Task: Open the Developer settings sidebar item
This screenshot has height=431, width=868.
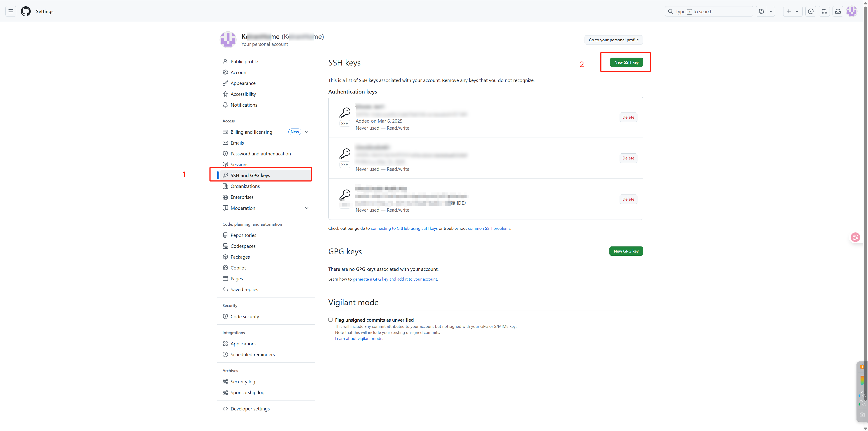Action: click(250, 408)
